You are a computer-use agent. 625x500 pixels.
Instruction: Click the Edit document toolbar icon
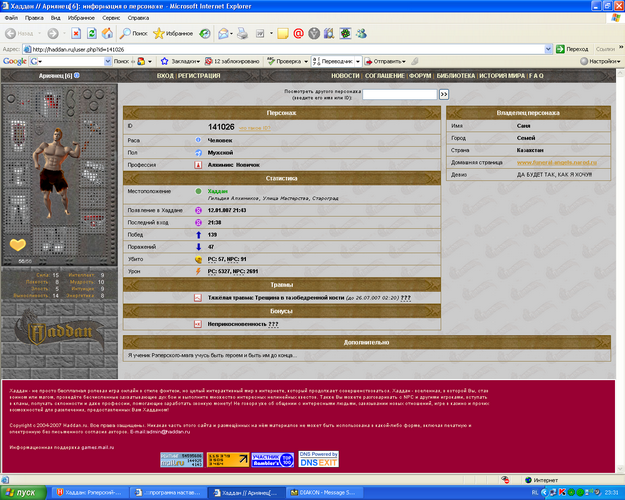pos(260,33)
